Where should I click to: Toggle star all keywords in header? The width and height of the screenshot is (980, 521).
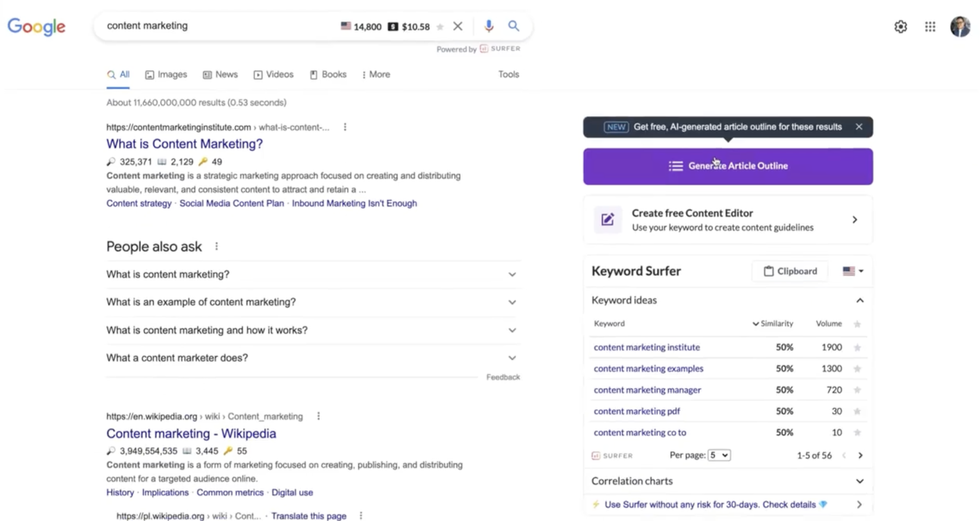point(857,324)
